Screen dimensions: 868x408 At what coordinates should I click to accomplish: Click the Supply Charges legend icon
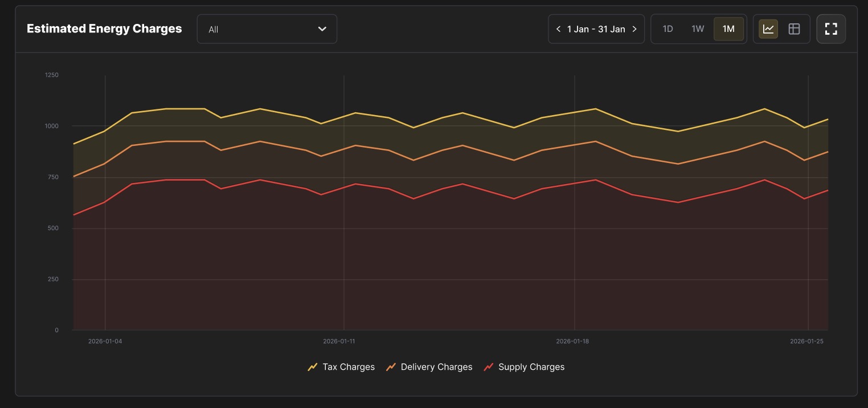click(488, 367)
